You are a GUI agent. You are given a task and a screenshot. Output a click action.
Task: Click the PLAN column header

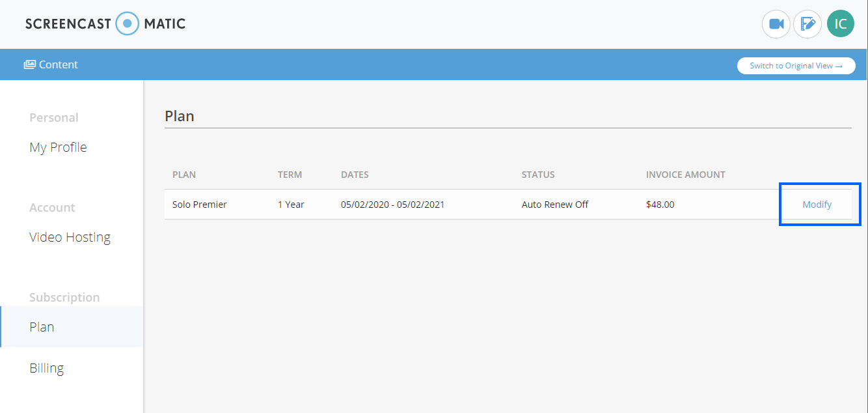(x=184, y=175)
